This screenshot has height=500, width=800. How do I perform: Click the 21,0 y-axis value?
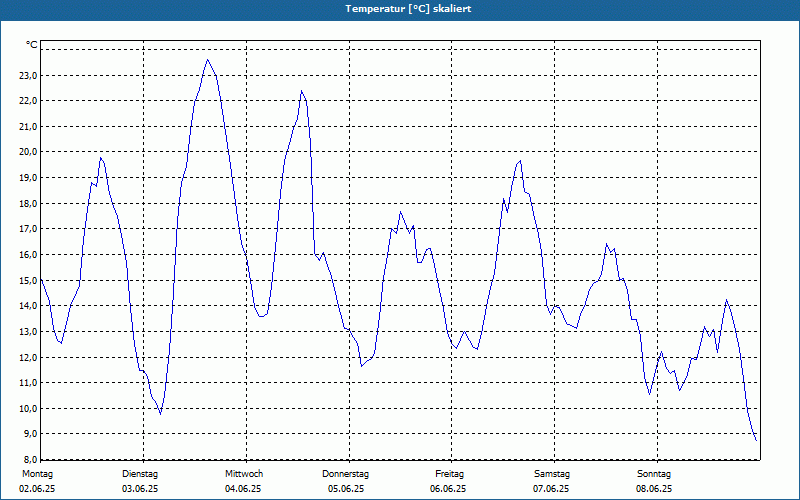[28, 127]
